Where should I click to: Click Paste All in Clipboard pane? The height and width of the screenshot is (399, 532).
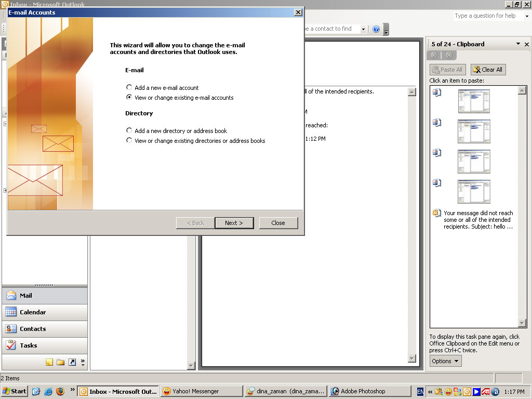coord(448,70)
